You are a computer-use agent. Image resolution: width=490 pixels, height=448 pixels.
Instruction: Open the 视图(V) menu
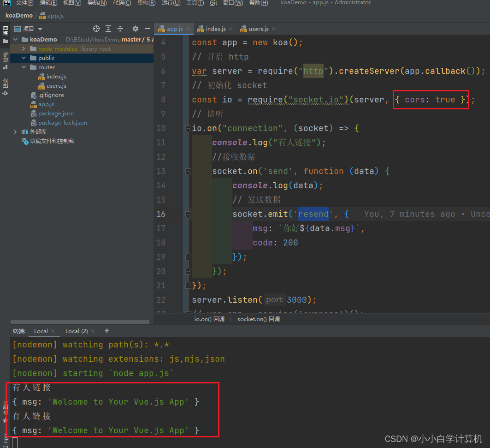tap(72, 3)
